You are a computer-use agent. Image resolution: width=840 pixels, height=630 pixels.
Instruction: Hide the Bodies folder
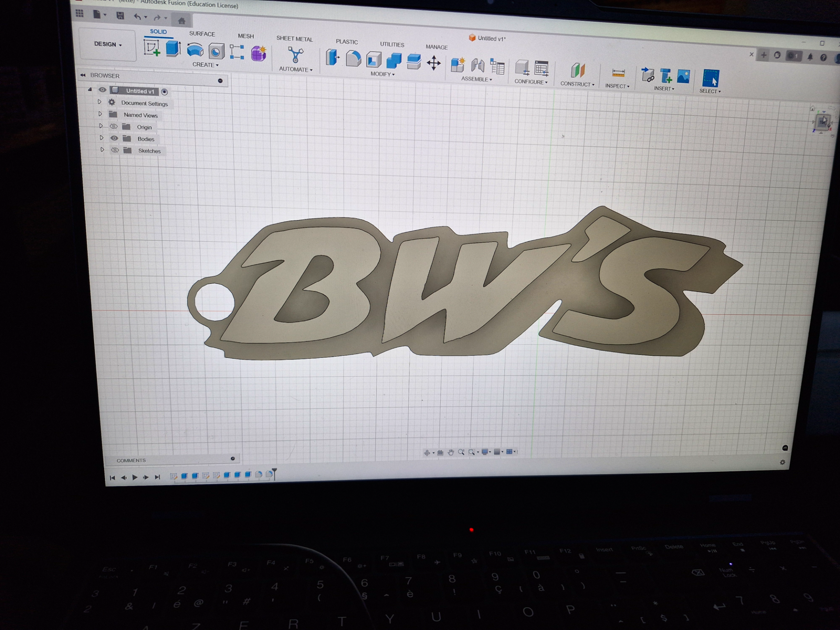[x=114, y=138]
